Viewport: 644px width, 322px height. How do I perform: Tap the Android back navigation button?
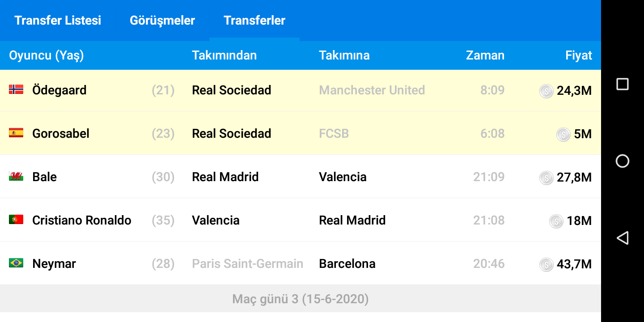click(623, 238)
